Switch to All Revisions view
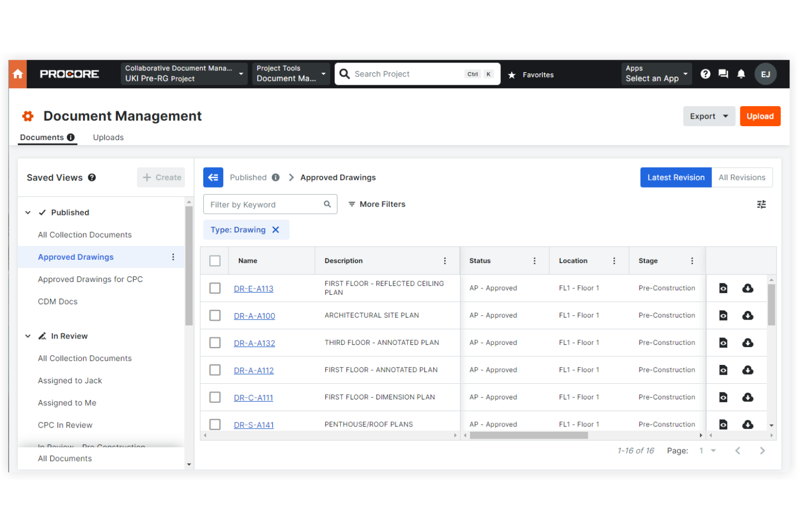 pos(742,177)
